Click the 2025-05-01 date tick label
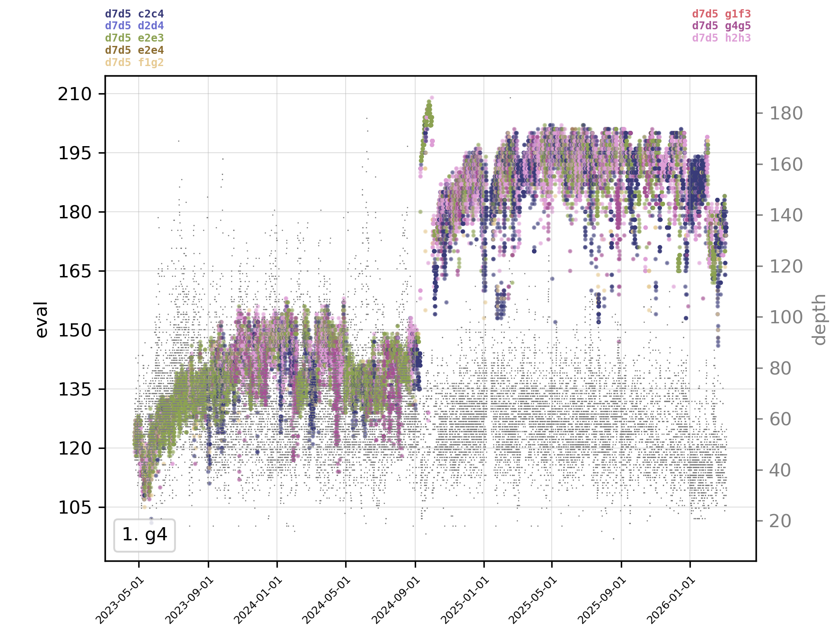Screen dimensions: 840x630 532,600
